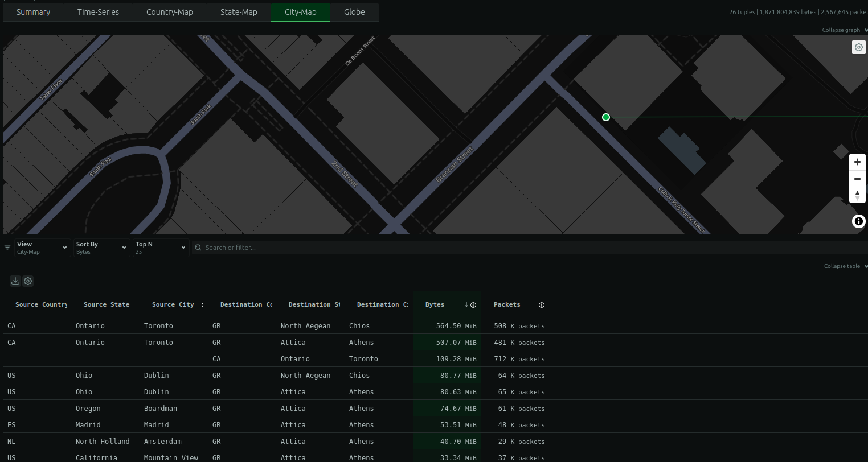Click the 80.77 MiB bytes cell

(x=447, y=376)
